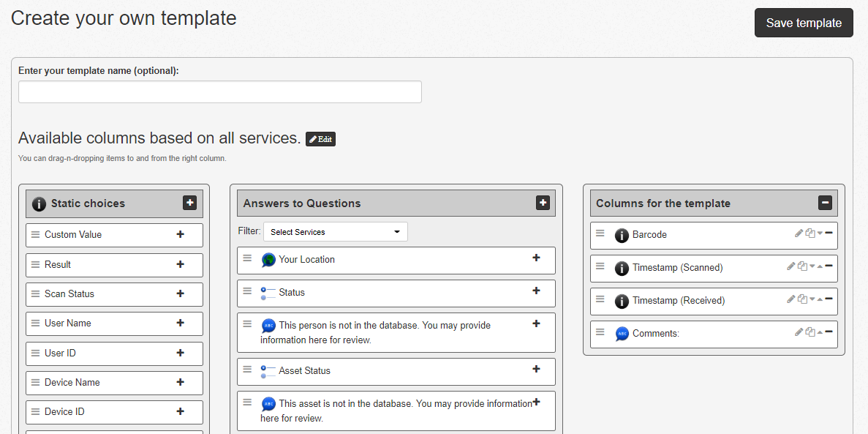Viewport: 868px width, 434px height.
Task: Edit the Comments column with pencil icon
Action: 799,332
